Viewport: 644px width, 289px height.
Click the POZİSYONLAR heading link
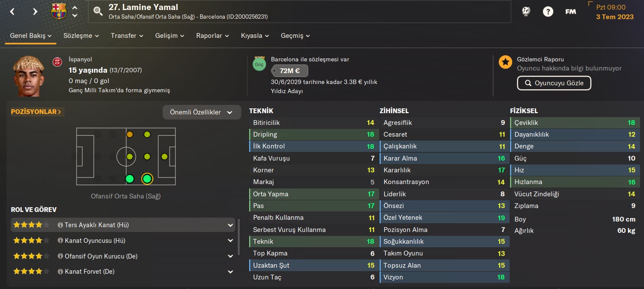[37, 112]
